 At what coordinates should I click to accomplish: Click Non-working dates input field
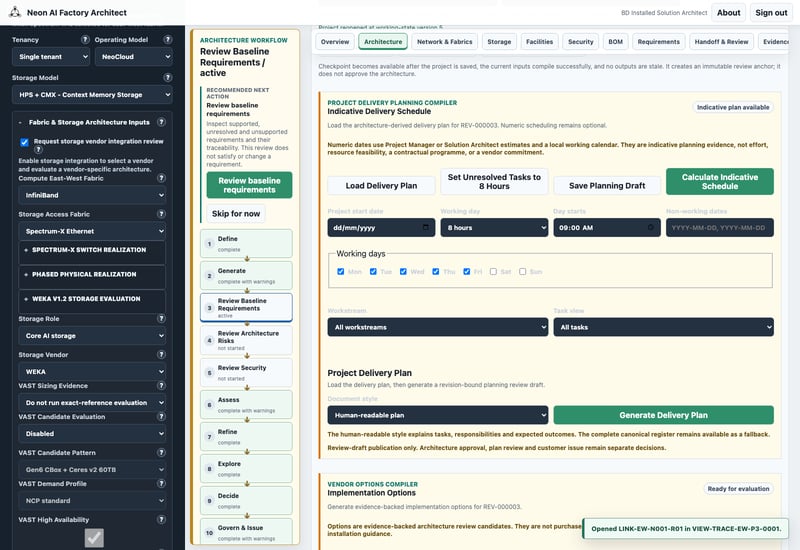tap(719, 228)
